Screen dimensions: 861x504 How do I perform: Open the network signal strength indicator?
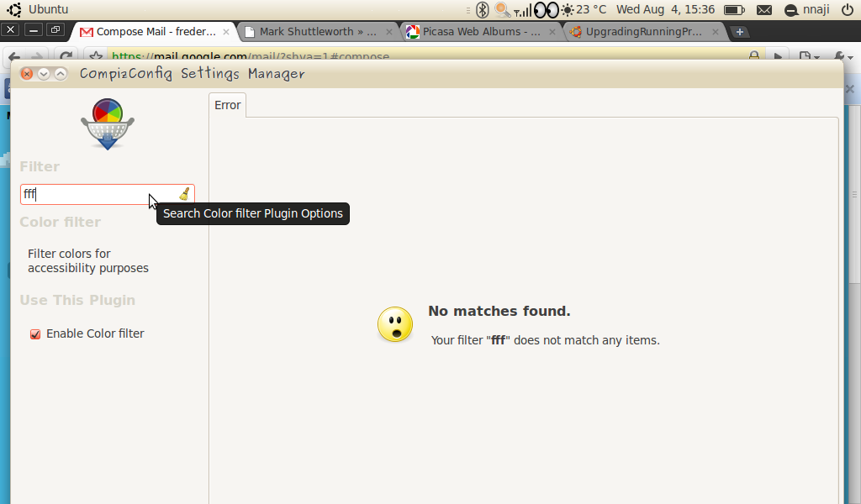(x=523, y=10)
